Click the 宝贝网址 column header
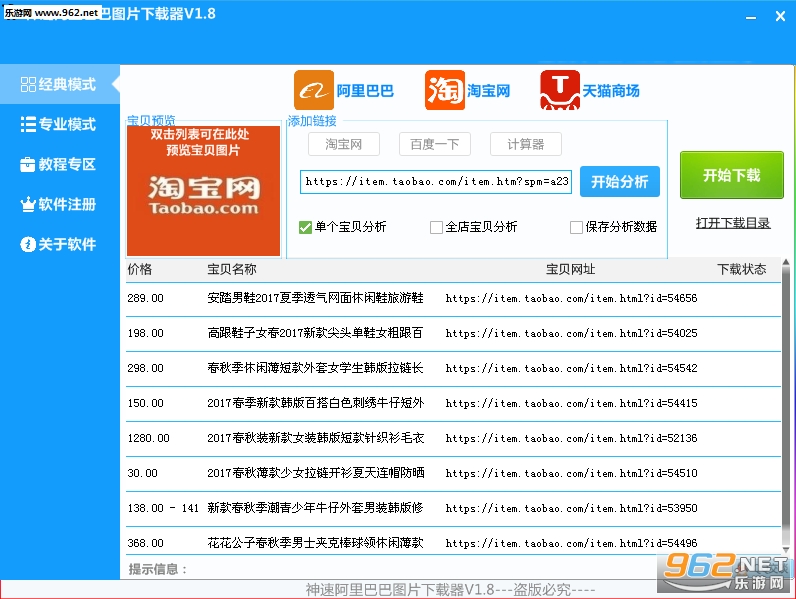This screenshot has height=599, width=796. pos(571,269)
